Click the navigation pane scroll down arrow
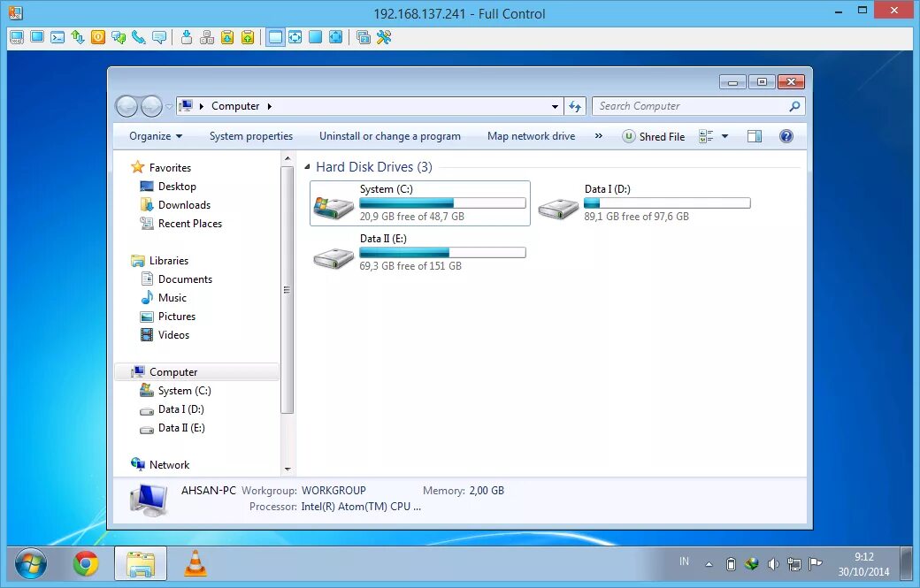920x588 pixels. (x=287, y=469)
